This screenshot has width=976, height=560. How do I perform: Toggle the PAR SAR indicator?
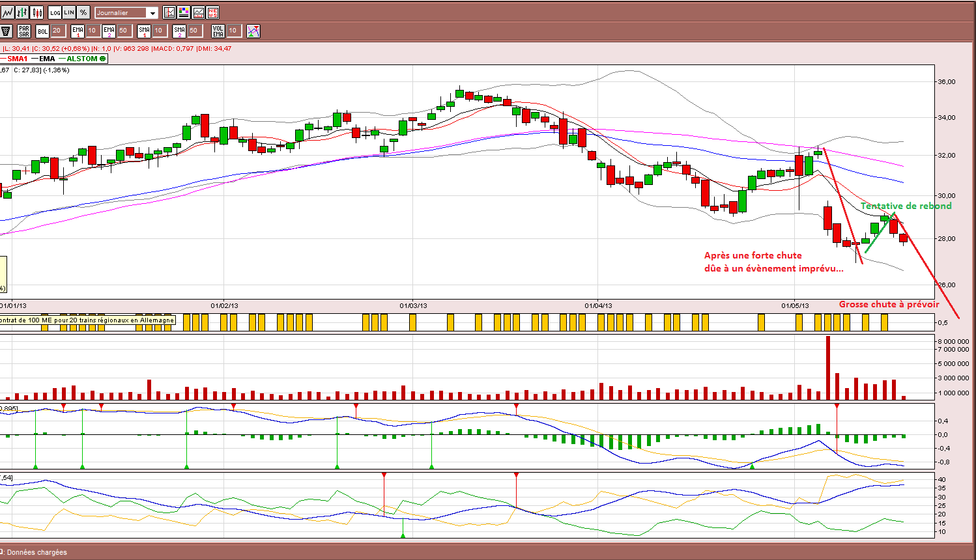coord(24,31)
